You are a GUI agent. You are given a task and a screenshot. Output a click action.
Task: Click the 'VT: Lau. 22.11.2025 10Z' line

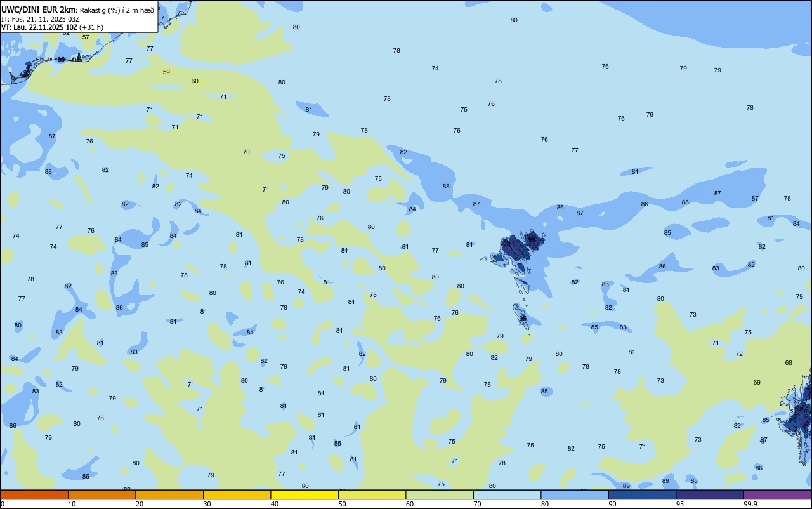point(39,27)
